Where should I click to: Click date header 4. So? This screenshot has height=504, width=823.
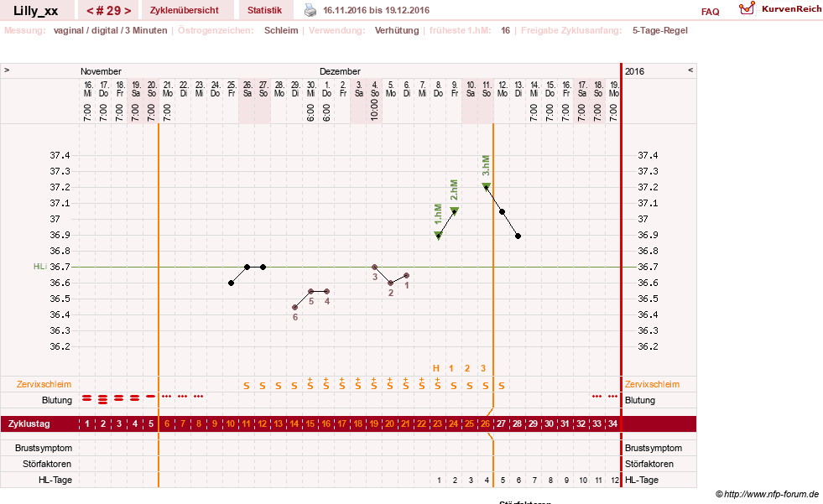[x=375, y=89]
